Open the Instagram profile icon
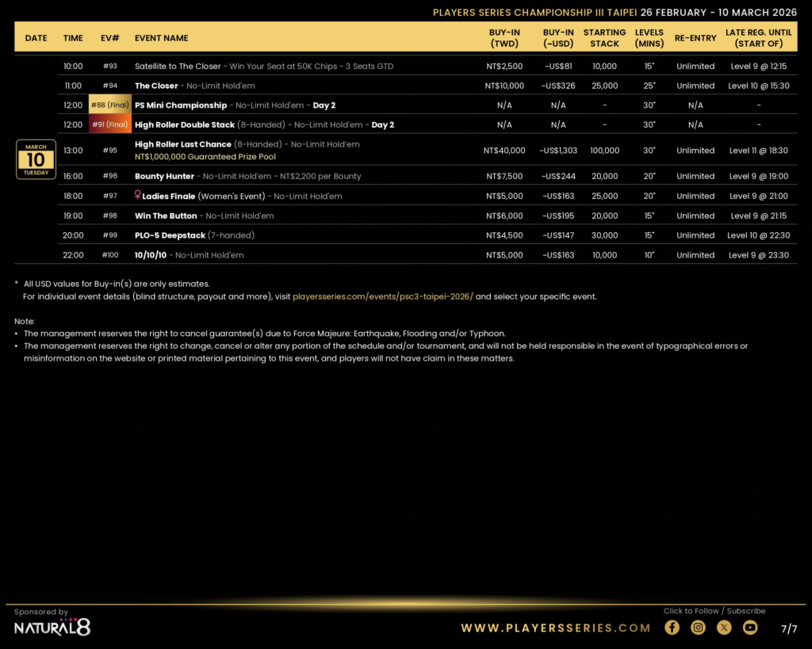This screenshot has height=649, width=812. click(x=698, y=628)
